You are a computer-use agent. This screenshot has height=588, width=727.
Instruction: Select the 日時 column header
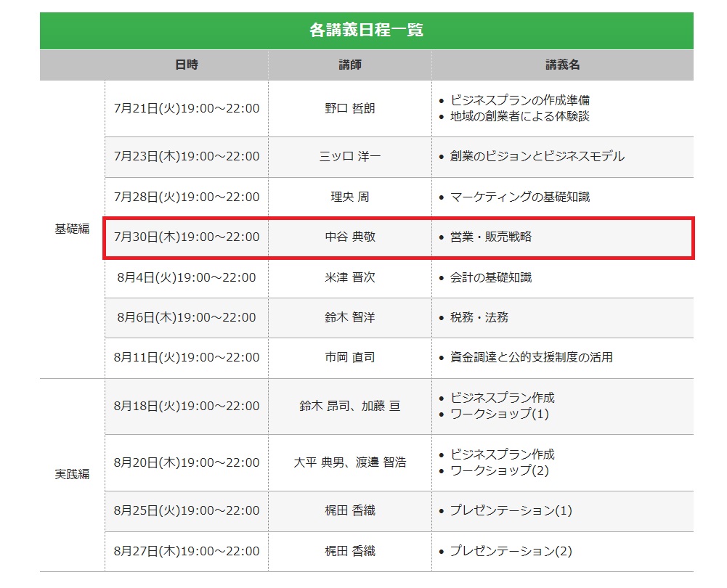pyautogui.click(x=186, y=65)
